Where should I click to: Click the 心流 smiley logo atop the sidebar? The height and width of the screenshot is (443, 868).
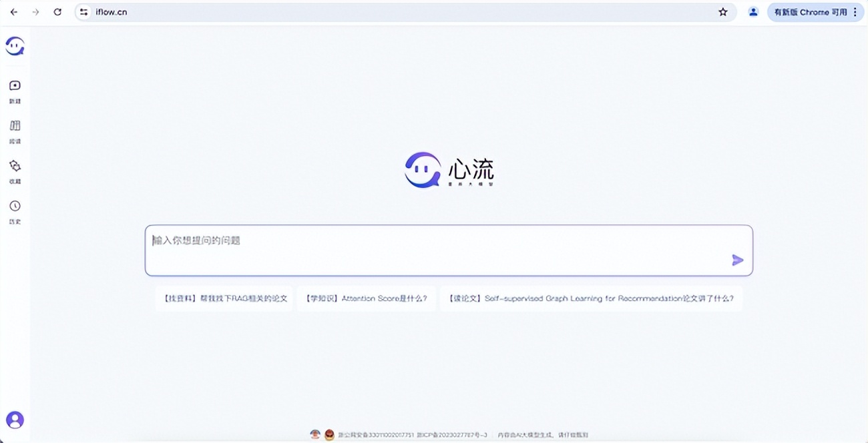tap(15, 46)
